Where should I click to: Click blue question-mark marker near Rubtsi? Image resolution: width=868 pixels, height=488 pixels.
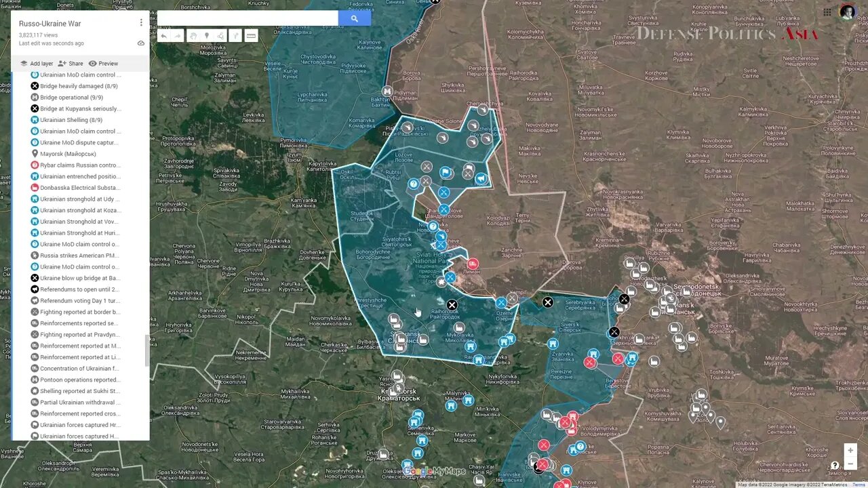coord(413,184)
